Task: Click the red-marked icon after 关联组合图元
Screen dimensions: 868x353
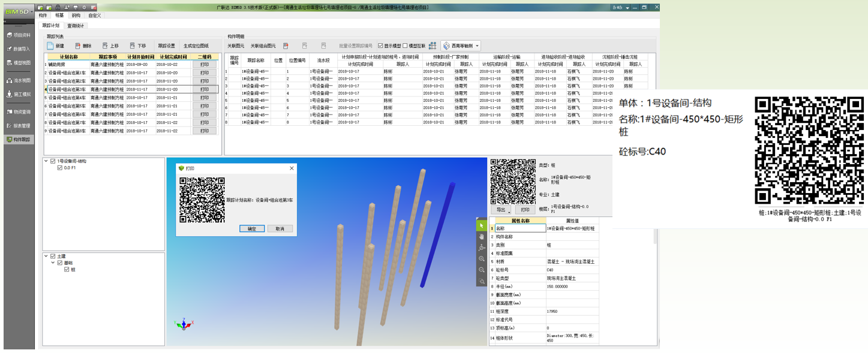Action: click(286, 46)
